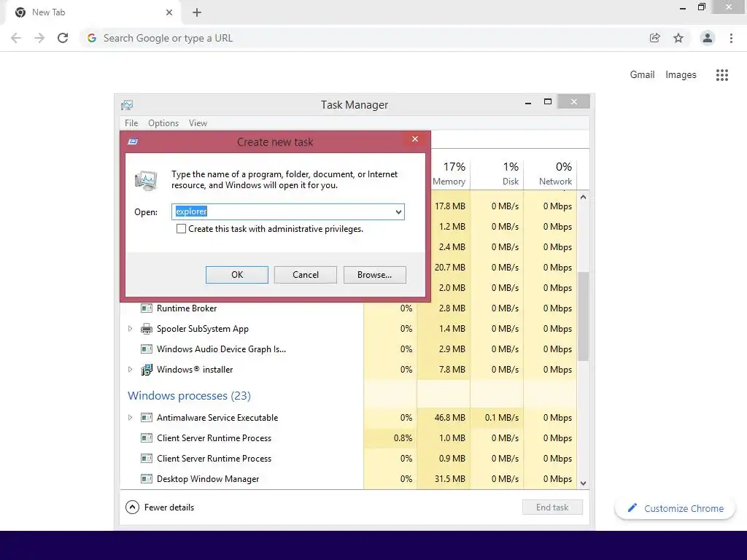Expand Antimalware Service Executable row
Image resolution: width=747 pixels, height=560 pixels.
[x=130, y=418]
